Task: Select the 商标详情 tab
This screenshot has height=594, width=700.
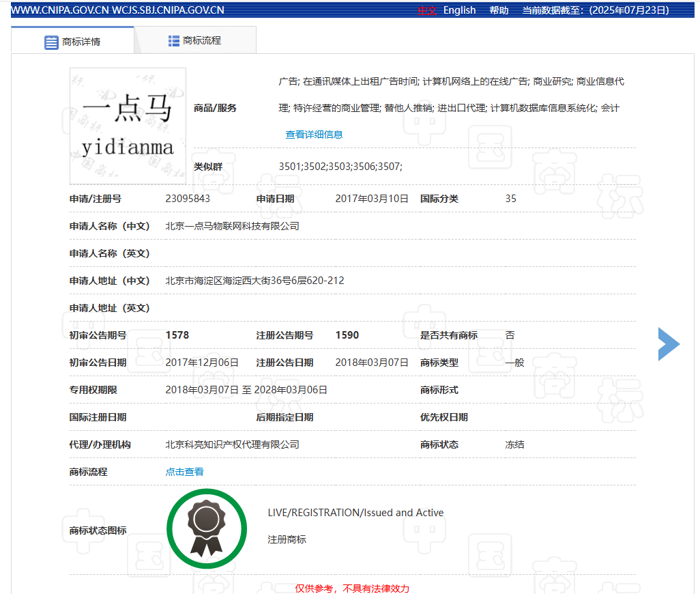Action: 81,42
